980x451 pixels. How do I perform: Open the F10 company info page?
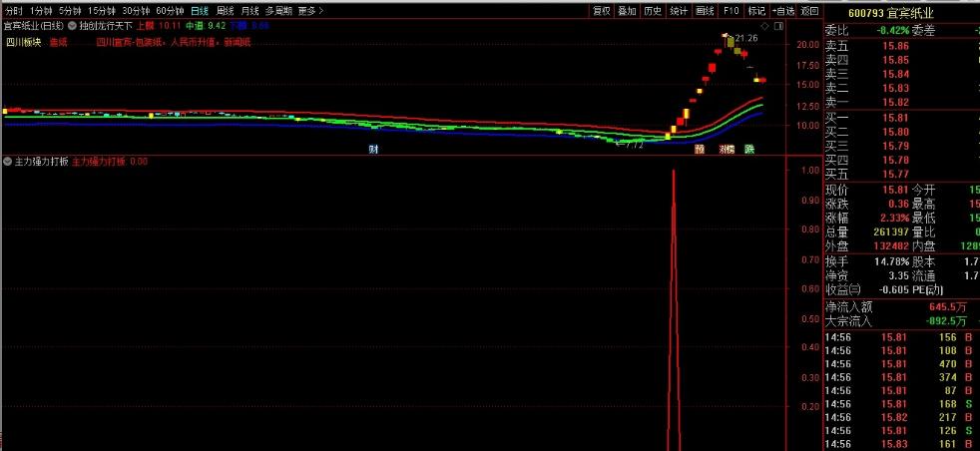pyautogui.click(x=731, y=11)
